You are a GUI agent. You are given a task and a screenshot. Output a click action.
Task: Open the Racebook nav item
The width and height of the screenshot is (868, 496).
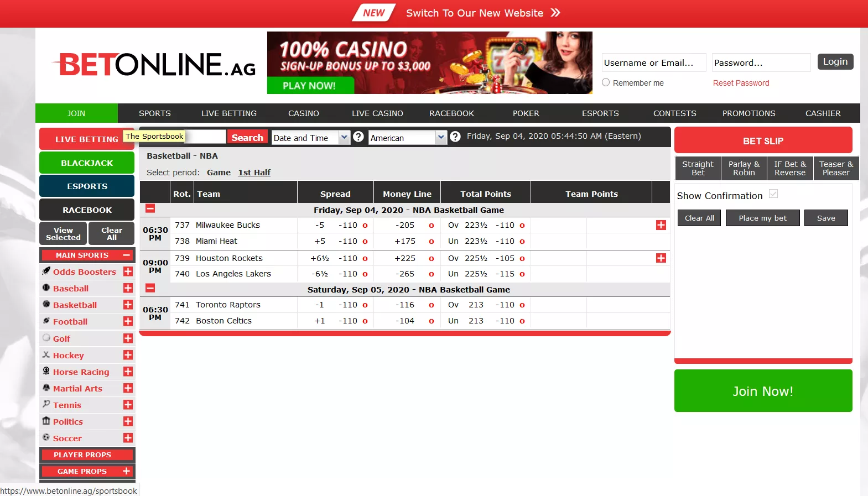(x=452, y=113)
